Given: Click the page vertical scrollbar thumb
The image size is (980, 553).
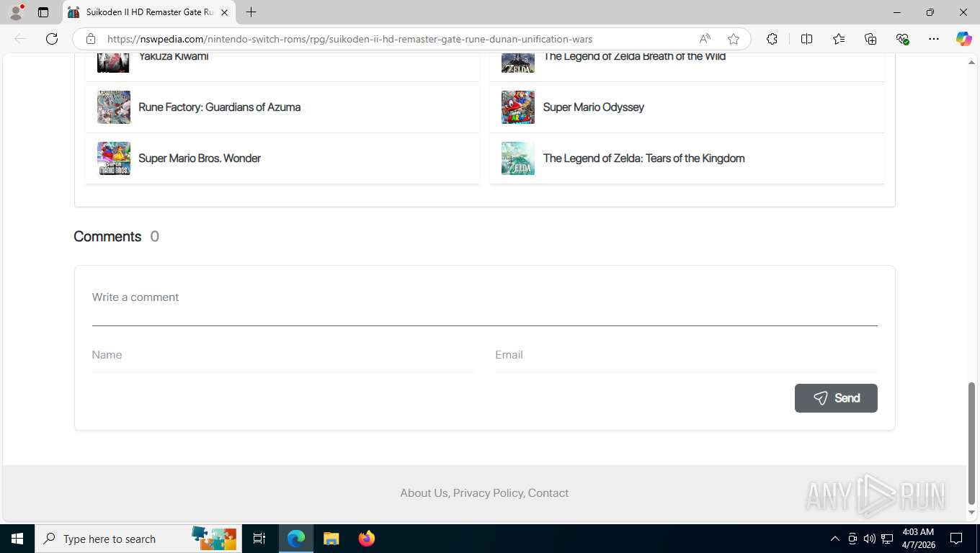Looking at the screenshot, I should tap(971, 443).
